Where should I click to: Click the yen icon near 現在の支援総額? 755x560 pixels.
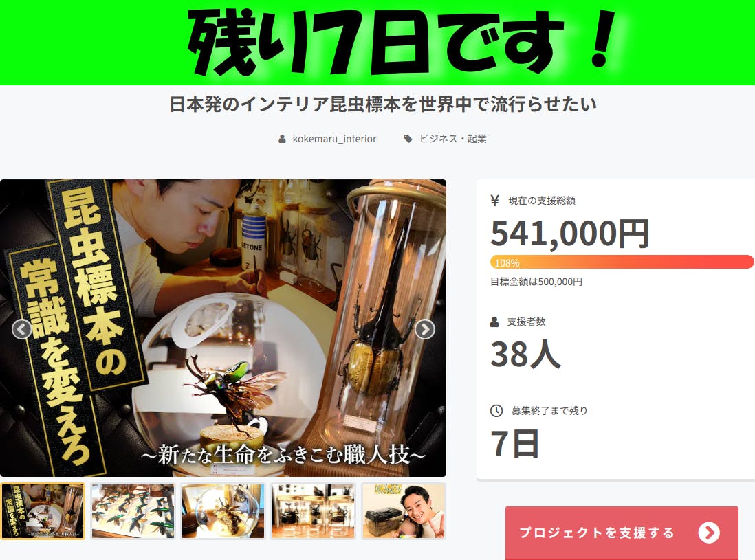coord(494,201)
